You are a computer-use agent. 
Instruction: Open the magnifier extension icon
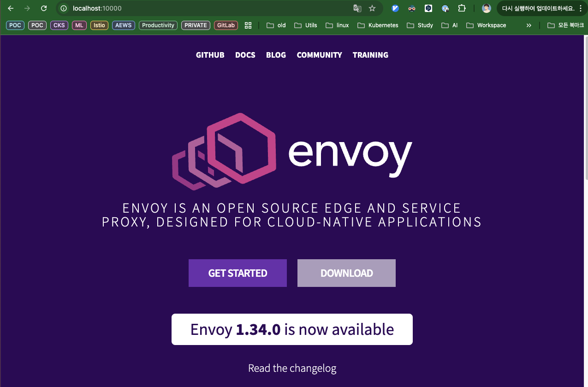pos(445,8)
